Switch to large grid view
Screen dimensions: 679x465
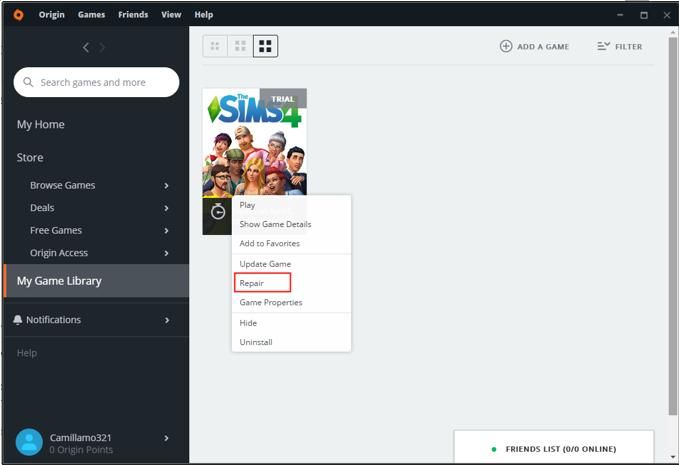[x=265, y=46]
